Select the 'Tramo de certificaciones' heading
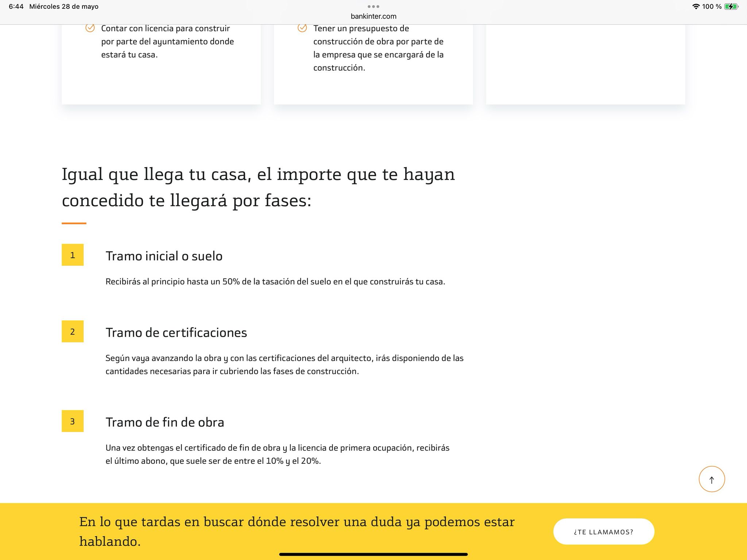This screenshot has height=560, width=747. (x=176, y=333)
